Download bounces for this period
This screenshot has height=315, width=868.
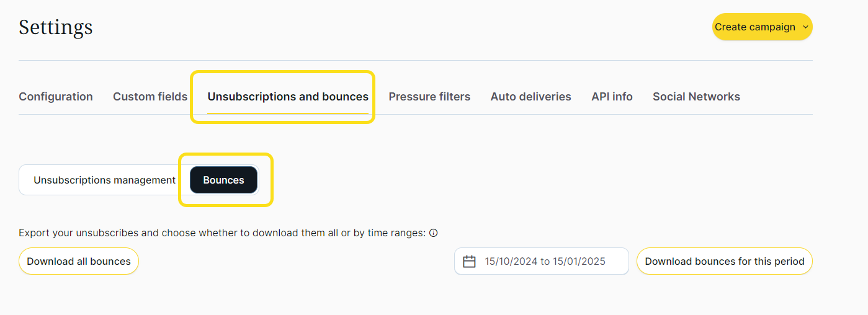coord(724,262)
